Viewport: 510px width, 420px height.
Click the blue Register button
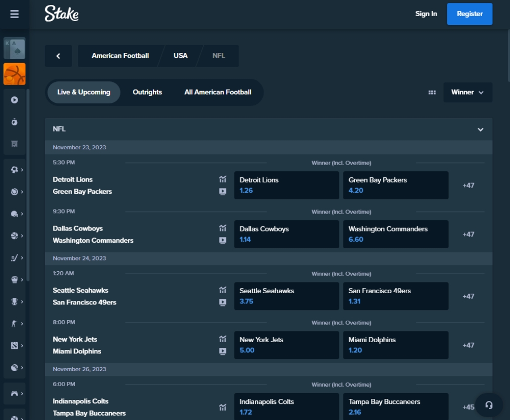(x=470, y=14)
